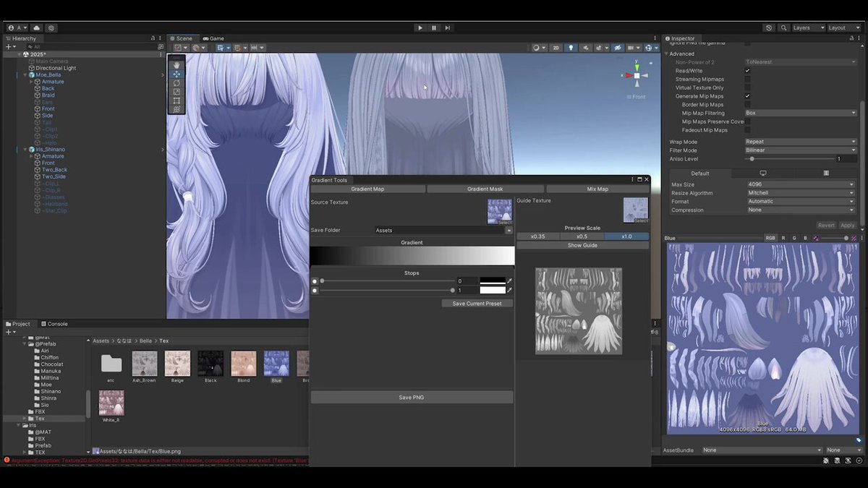The image size is (868, 488).
Task: Click the black color swatch for stop 0
Action: point(493,281)
